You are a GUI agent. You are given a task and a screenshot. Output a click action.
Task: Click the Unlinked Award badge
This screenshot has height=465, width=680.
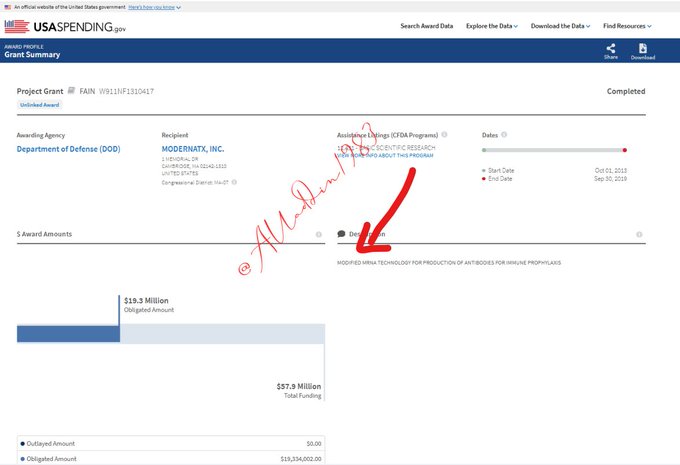[39, 104]
